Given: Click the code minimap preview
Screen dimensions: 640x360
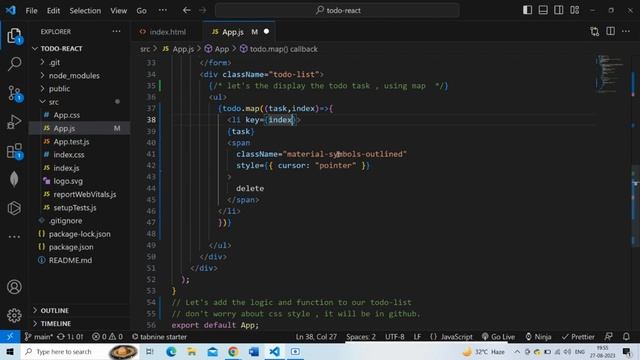Looking at the screenshot, I should click(x=610, y=73).
